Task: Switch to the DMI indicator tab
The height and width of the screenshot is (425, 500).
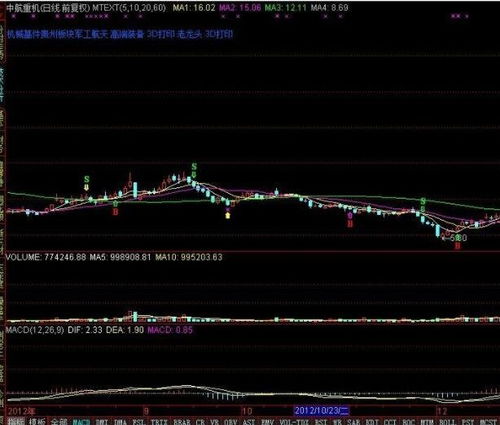Action: [x=102, y=422]
